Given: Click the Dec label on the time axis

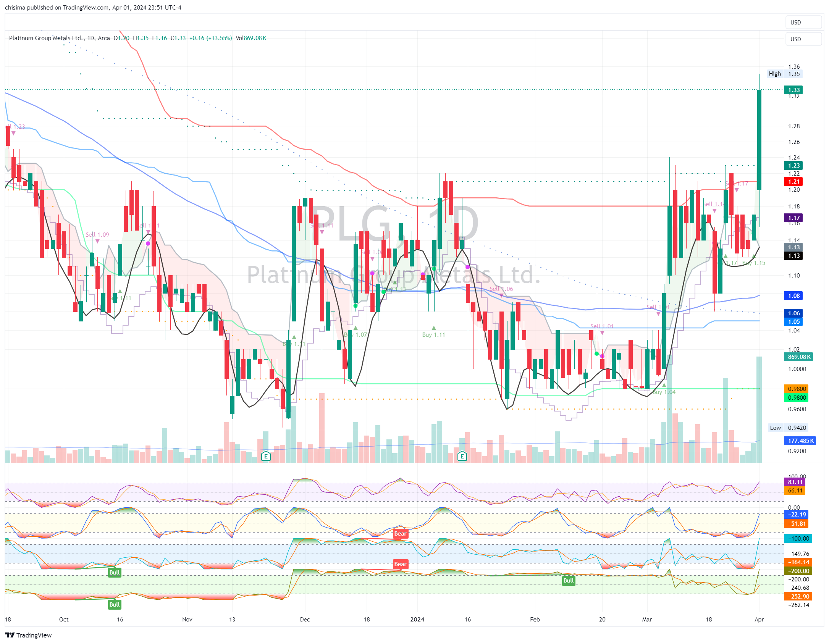Looking at the screenshot, I should (305, 620).
